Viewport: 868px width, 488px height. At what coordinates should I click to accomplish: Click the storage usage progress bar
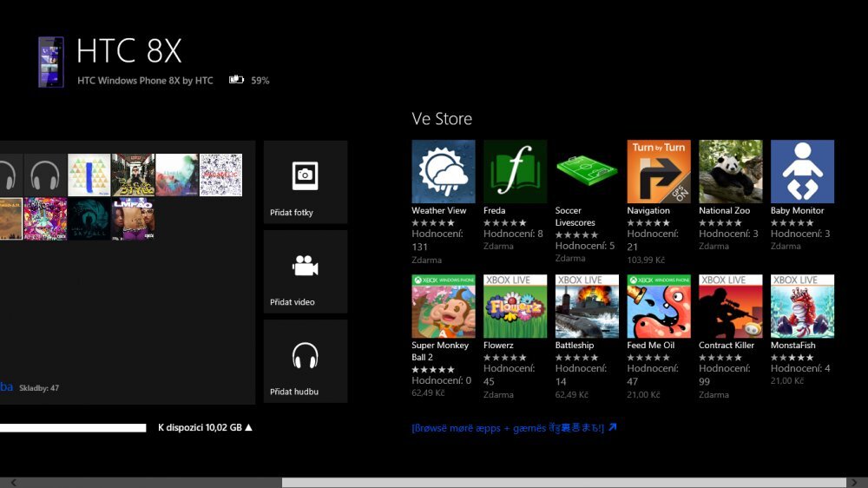coord(73,427)
